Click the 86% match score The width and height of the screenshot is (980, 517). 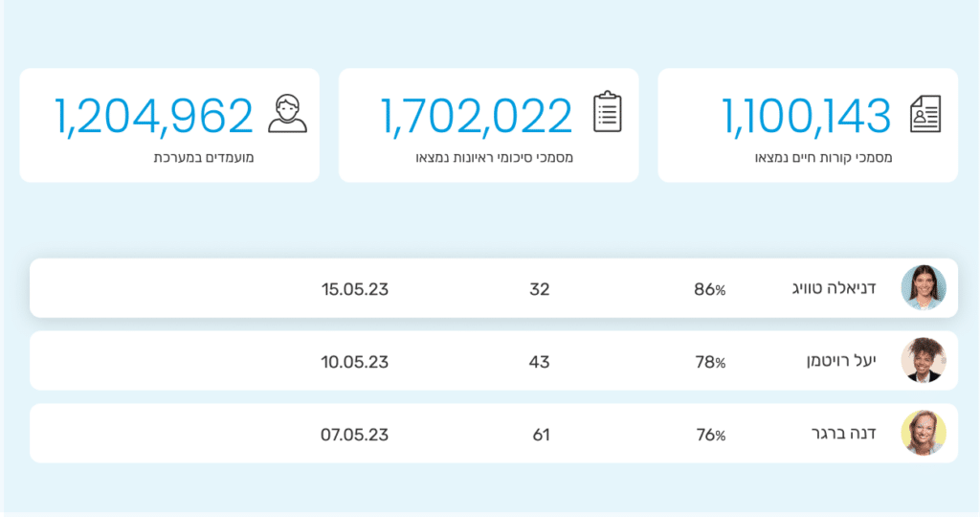[x=709, y=290]
